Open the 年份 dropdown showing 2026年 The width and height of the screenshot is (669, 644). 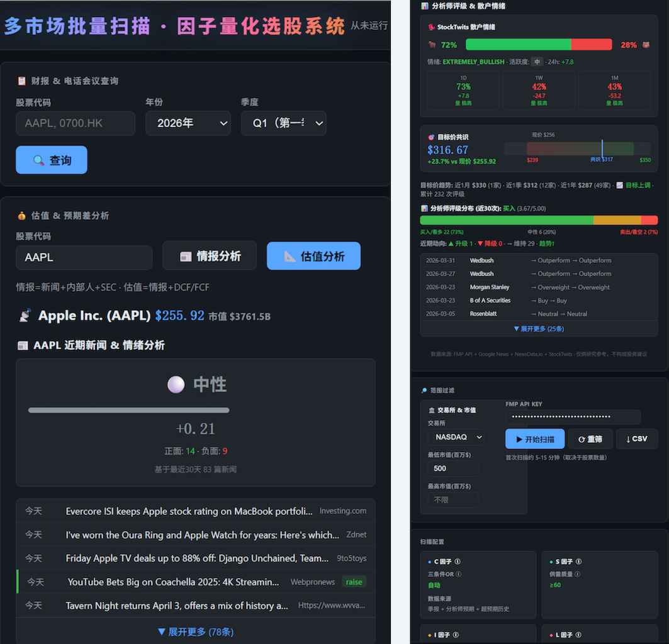[188, 123]
